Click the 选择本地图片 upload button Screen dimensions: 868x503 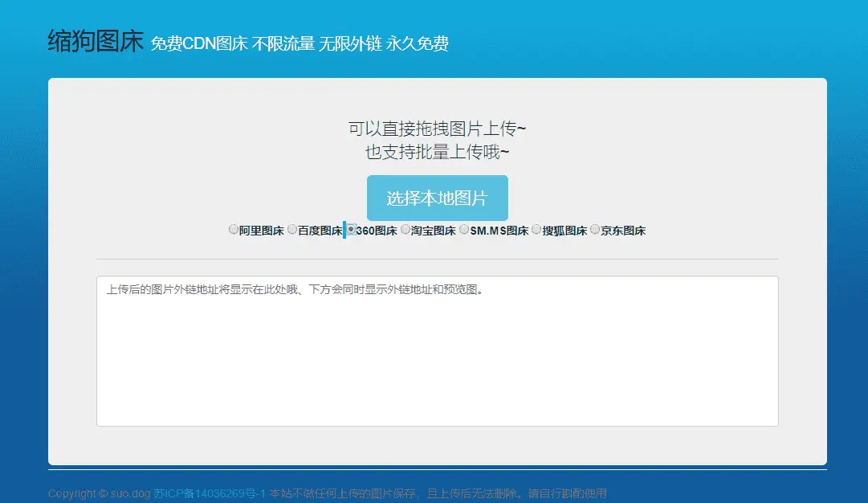[x=437, y=198]
